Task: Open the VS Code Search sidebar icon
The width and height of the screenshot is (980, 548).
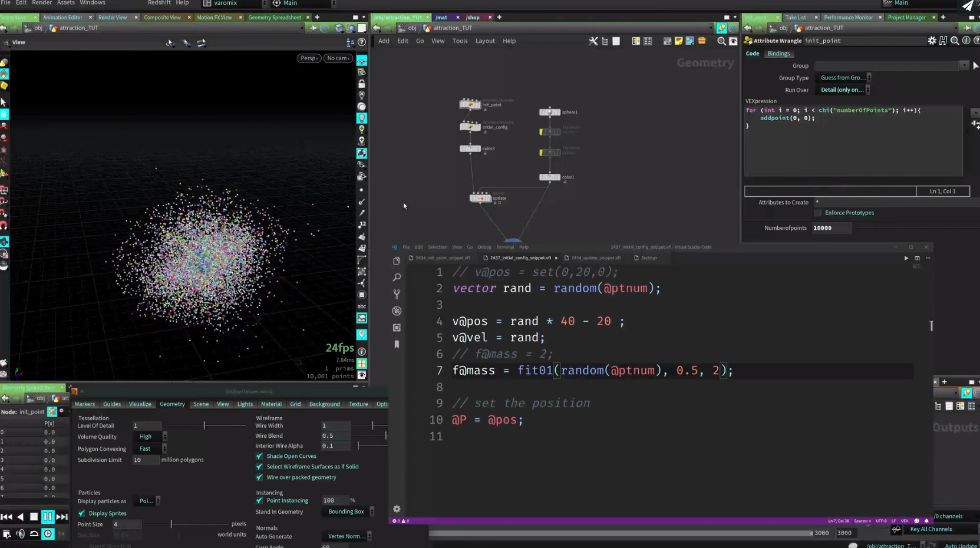Action: 397,277
